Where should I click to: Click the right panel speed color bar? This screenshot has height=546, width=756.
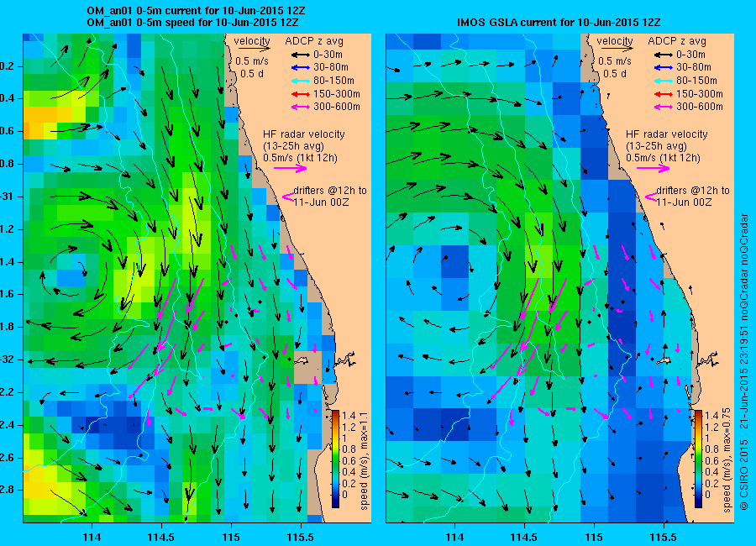coord(698,459)
